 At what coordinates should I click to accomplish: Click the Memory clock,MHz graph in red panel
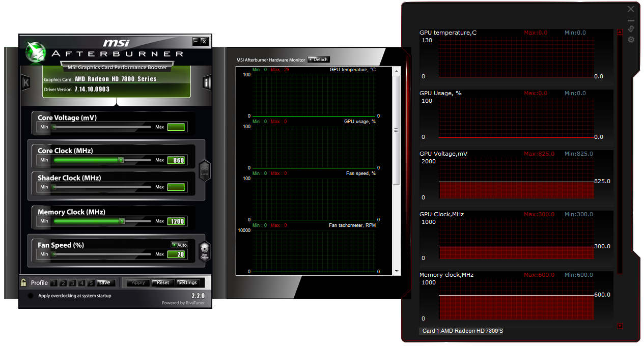[x=516, y=299]
